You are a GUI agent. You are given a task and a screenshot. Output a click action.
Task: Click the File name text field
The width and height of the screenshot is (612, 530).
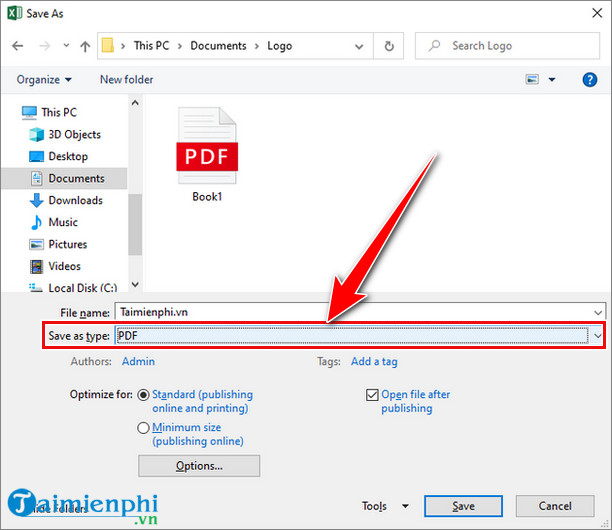(x=354, y=312)
